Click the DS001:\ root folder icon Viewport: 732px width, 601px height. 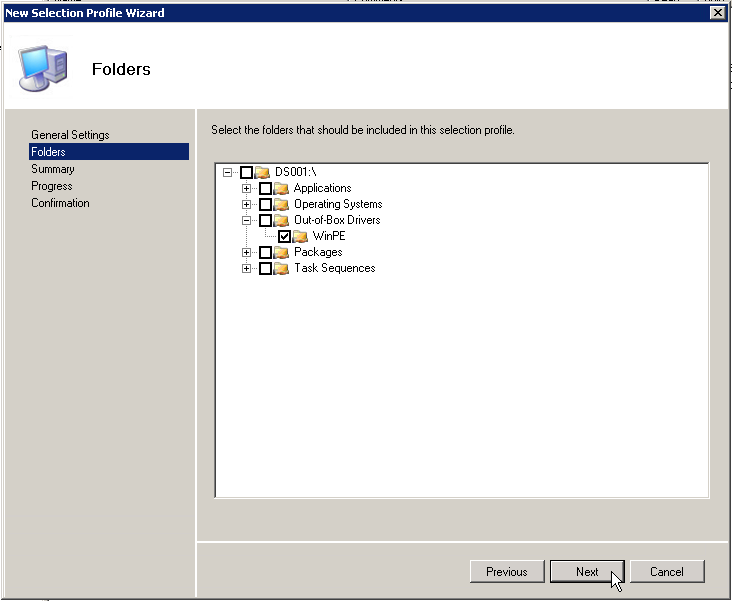[x=262, y=172]
